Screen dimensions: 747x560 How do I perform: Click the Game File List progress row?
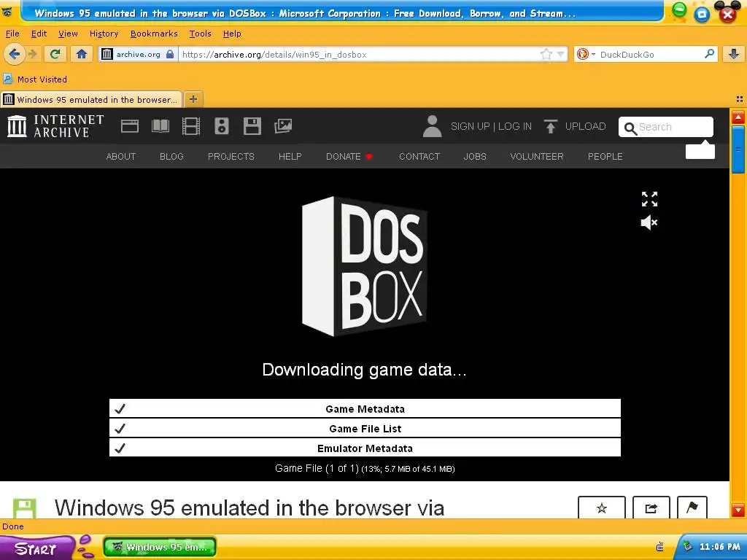[365, 428]
